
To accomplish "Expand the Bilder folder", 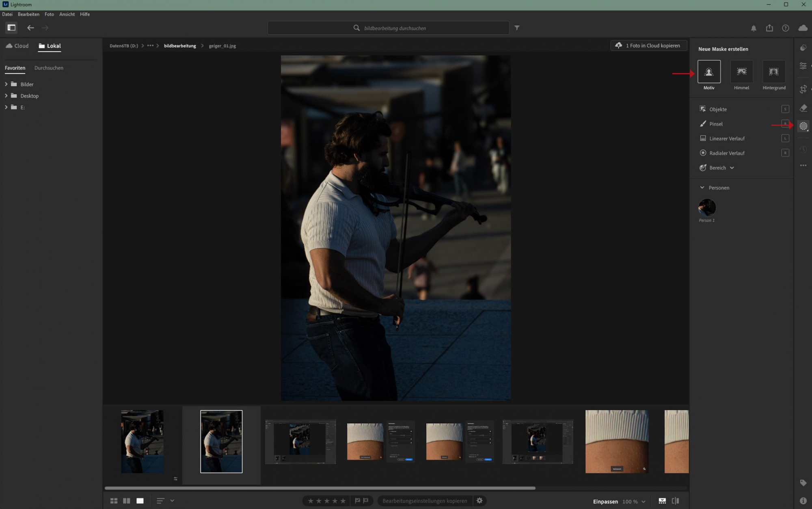I will (x=6, y=84).
